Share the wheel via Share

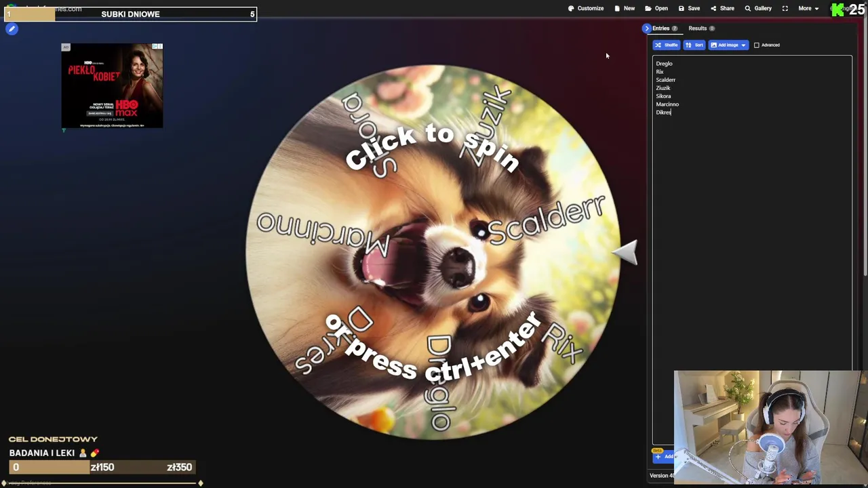(722, 8)
